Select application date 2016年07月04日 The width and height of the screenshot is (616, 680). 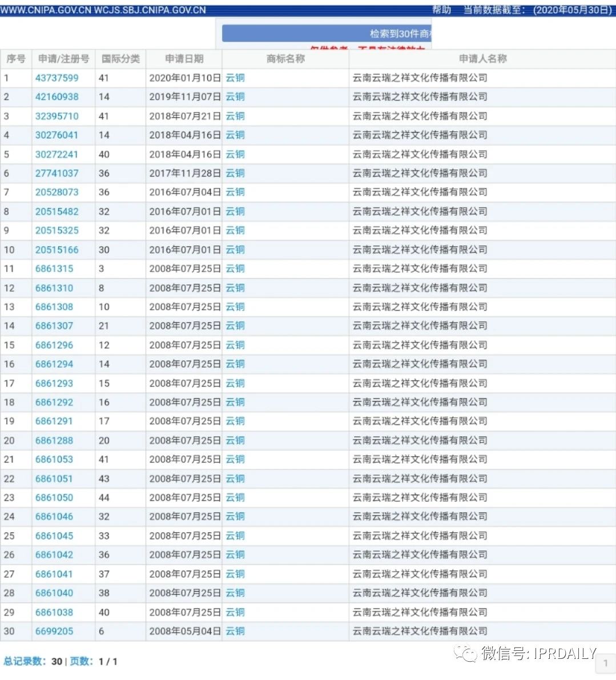click(185, 192)
